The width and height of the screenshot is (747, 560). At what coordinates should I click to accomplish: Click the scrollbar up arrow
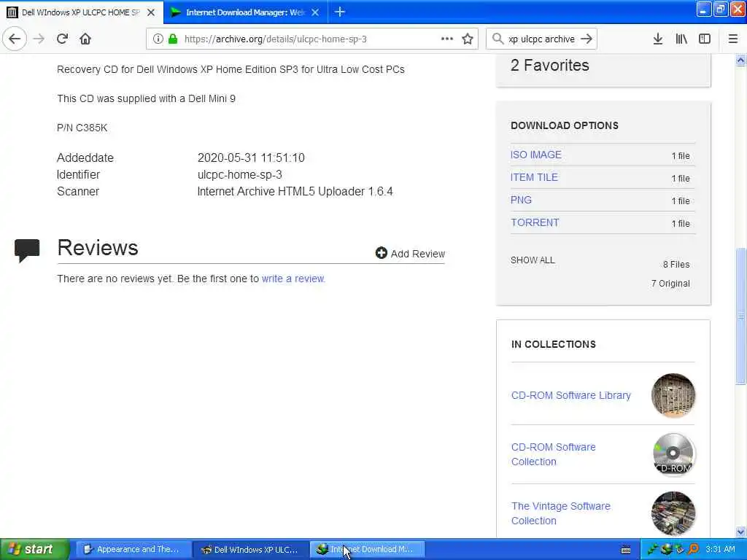pos(740,61)
